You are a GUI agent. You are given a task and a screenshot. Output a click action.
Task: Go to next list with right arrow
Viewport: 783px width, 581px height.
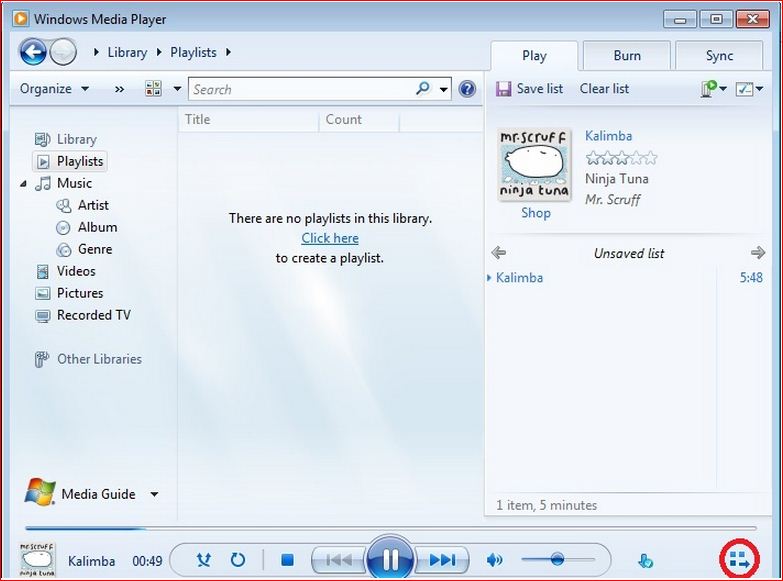click(x=758, y=252)
